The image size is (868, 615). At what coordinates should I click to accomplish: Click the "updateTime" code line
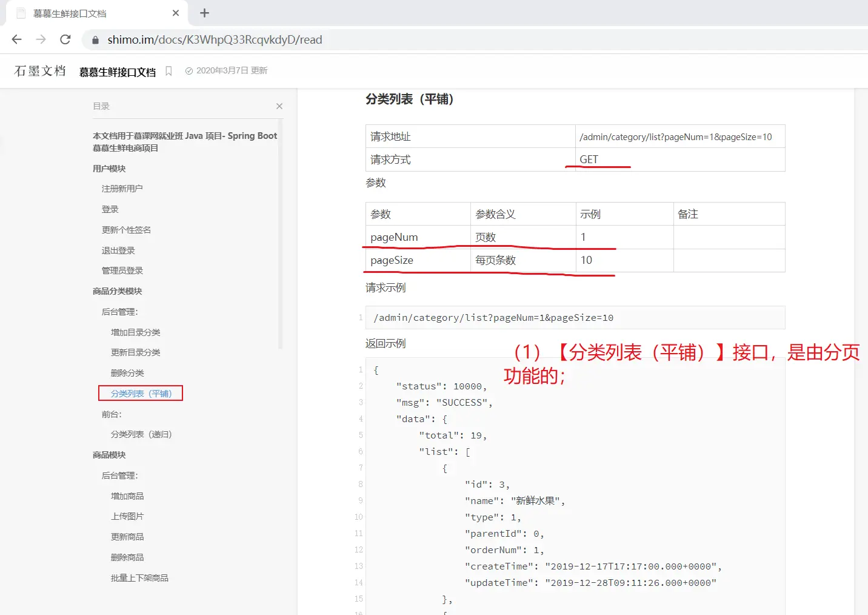tap(590, 583)
